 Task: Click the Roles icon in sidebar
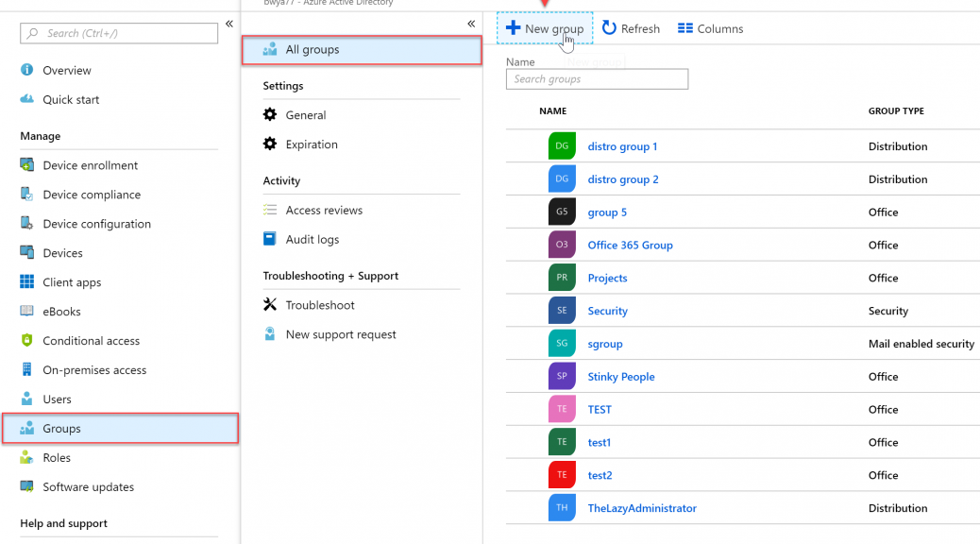[26, 457]
